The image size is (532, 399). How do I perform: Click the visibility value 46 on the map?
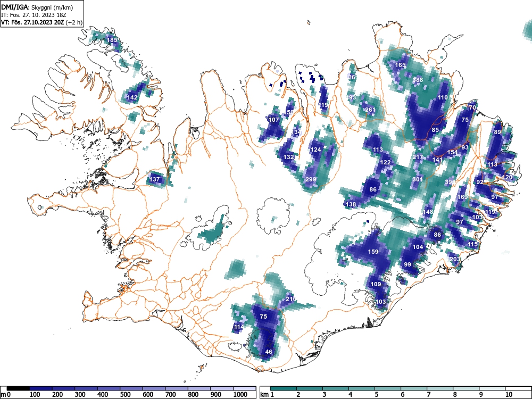click(269, 352)
